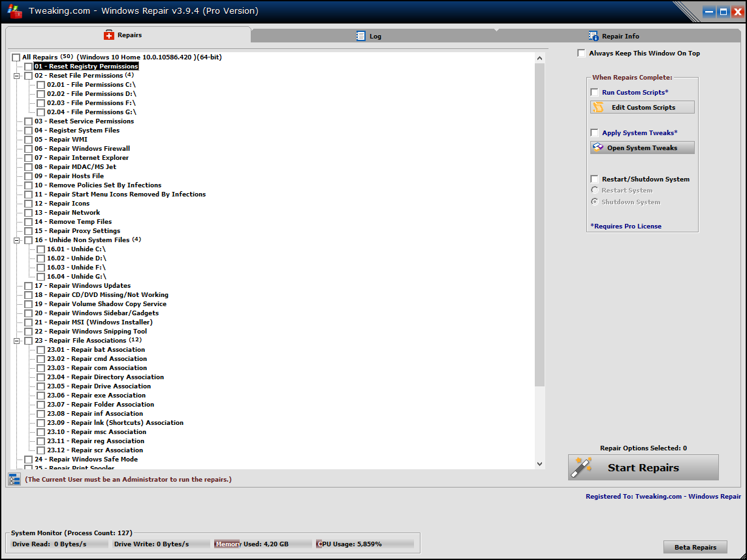Check the All Repairs checkbox

tap(16, 57)
